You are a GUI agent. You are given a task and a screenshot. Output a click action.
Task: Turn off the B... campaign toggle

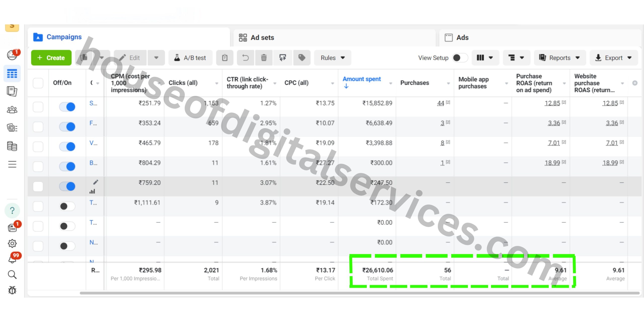pos(67,166)
